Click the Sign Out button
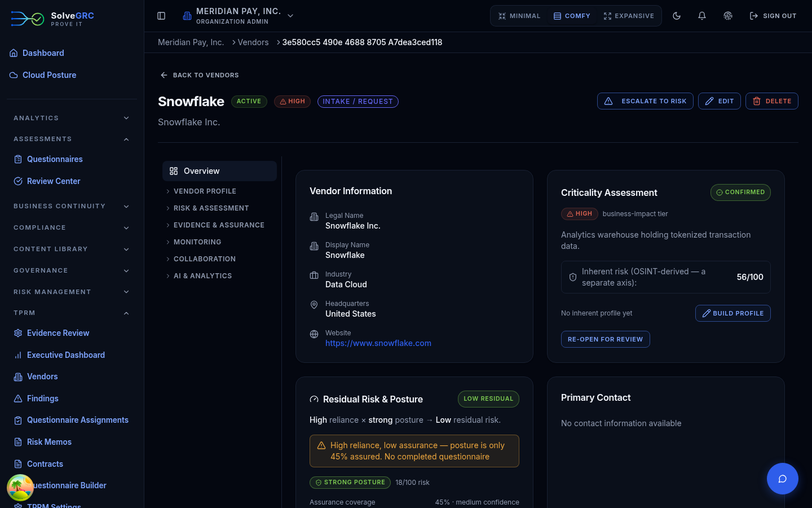Screen dimensions: 812x508 point(773,16)
